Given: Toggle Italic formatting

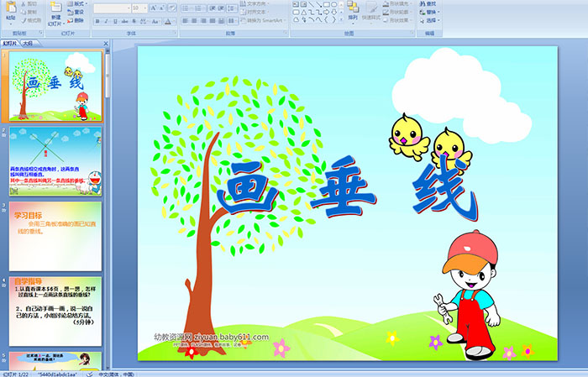Looking at the screenshot, I should [106, 21].
